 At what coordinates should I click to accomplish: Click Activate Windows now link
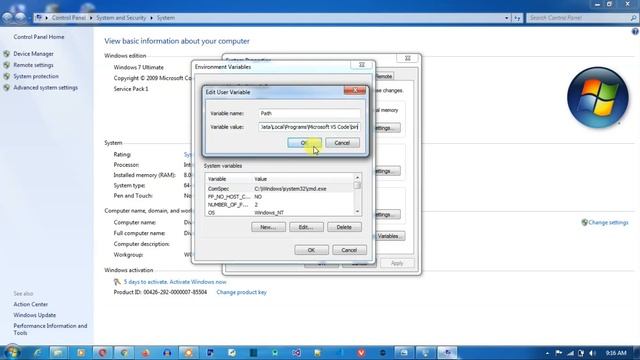[x=198, y=282]
